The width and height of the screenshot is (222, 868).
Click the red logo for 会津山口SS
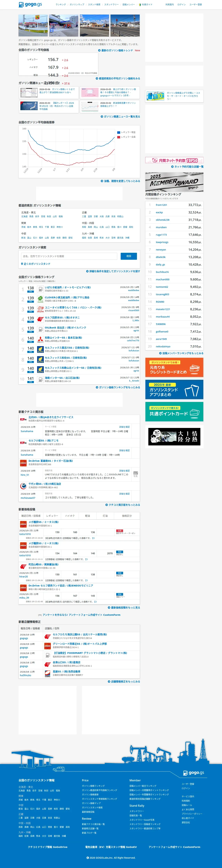pyautogui.click(x=47, y=664)
